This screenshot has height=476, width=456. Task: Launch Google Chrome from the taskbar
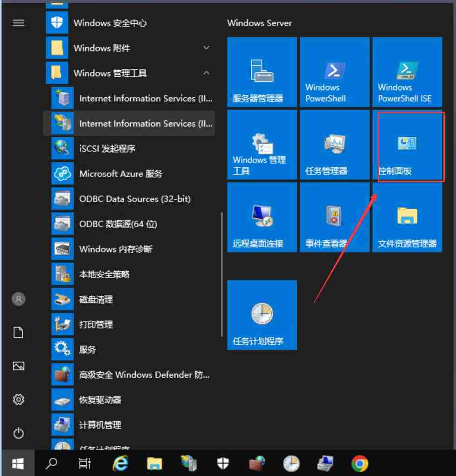coord(360,463)
